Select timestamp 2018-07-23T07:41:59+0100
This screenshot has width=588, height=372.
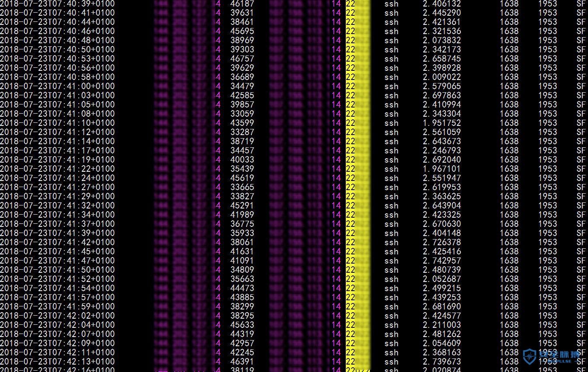(57, 306)
